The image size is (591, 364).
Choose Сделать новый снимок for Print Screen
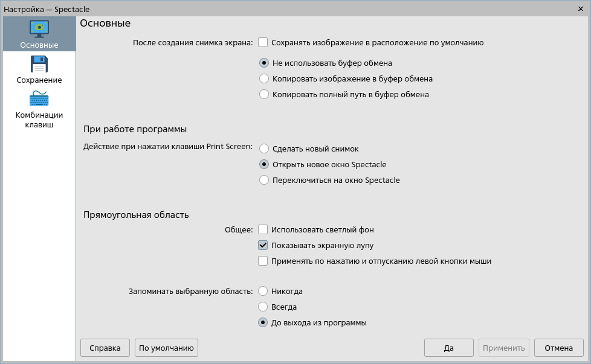pos(263,148)
